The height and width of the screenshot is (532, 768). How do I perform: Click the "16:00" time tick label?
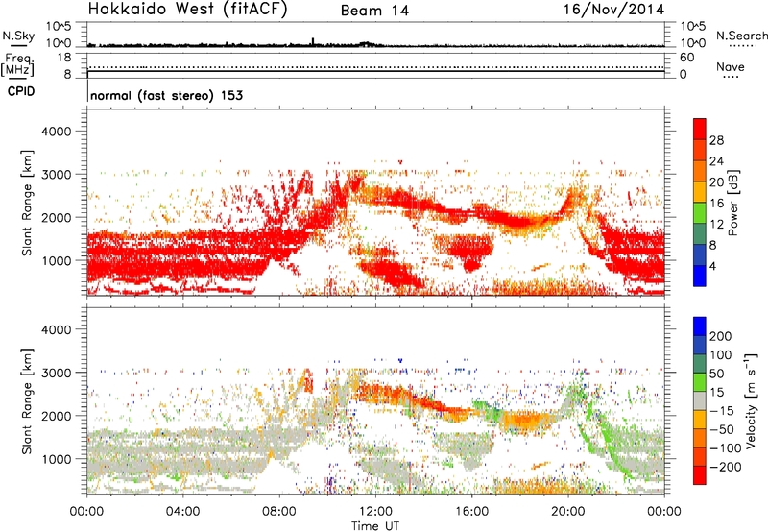click(x=471, y=512)
